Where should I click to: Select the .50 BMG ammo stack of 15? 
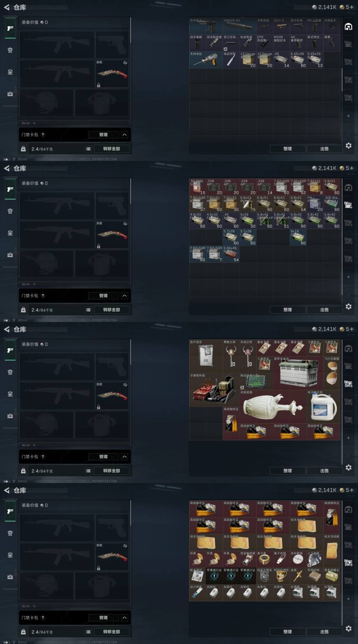[198, 187]
